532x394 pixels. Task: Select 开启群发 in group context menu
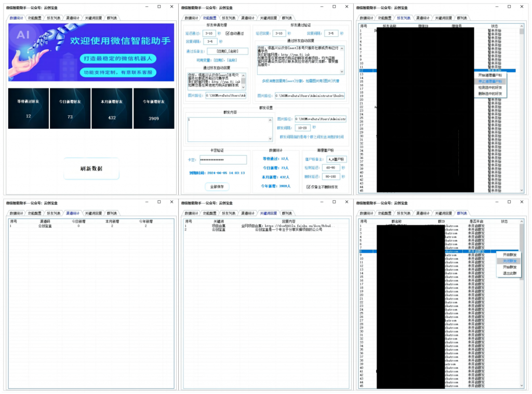pos(509,255)
